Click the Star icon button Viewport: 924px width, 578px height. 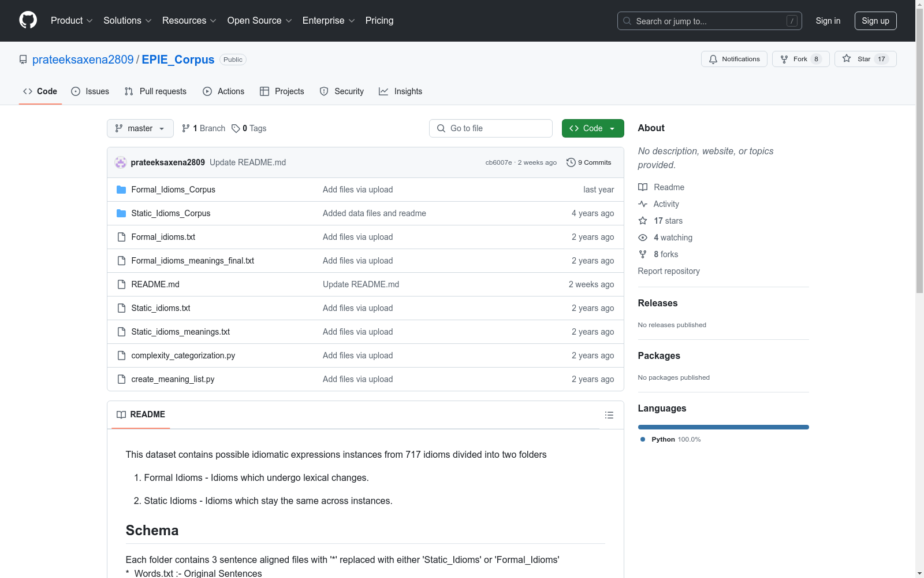865,59
